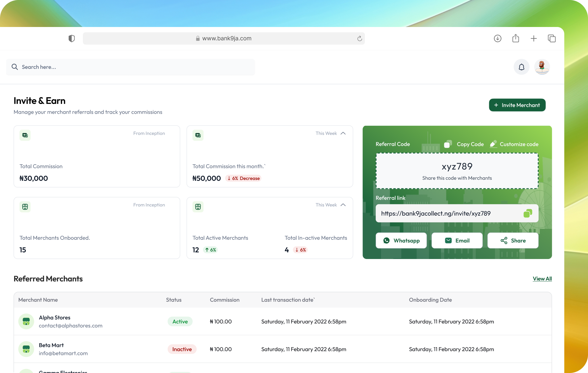This screenshot has width=588, height=373.
Task: Click the Customize code pencil icon
Action: (493, 144)
